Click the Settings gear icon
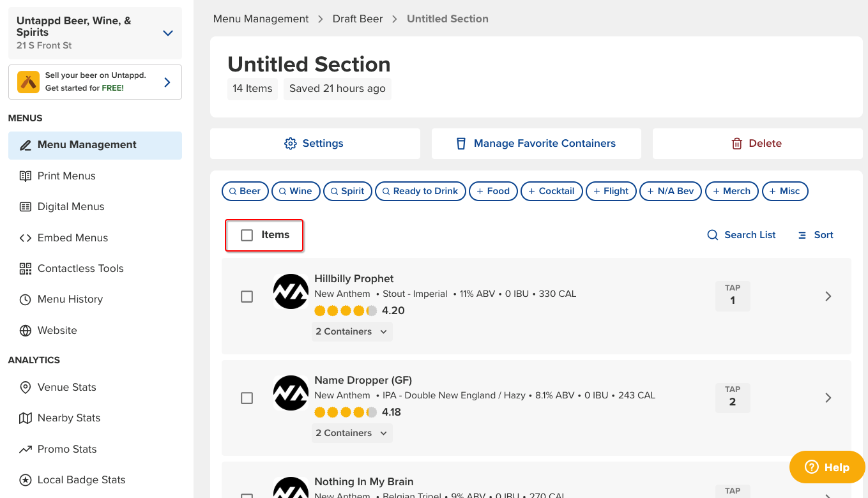 [291, 144]
